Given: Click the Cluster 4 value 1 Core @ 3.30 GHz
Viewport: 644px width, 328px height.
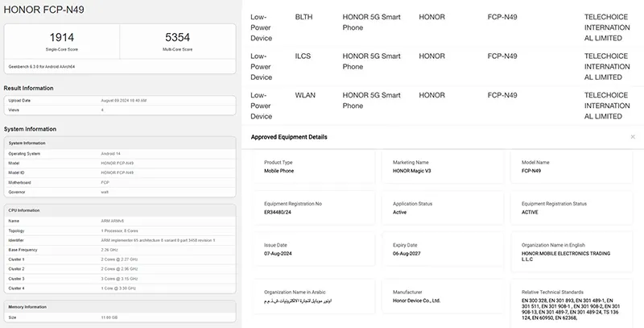Looking at the screenshot, I should pyautogui.click(x=118, y=289).
